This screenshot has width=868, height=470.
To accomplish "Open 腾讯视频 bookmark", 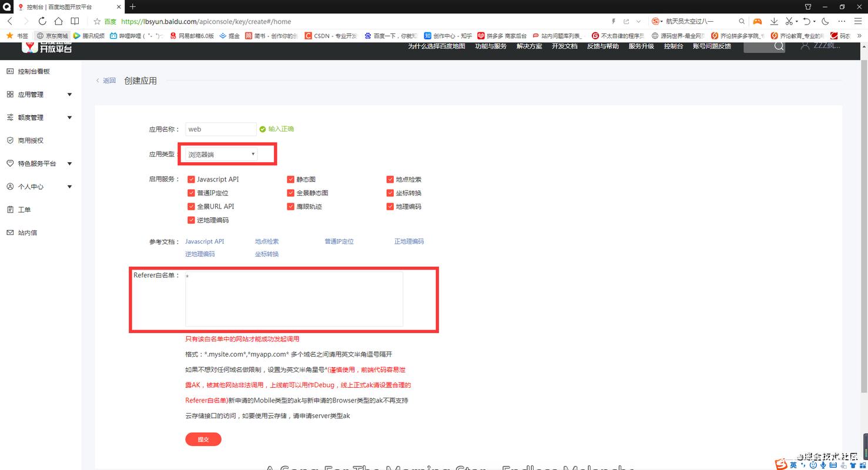I will click(89, 36).
